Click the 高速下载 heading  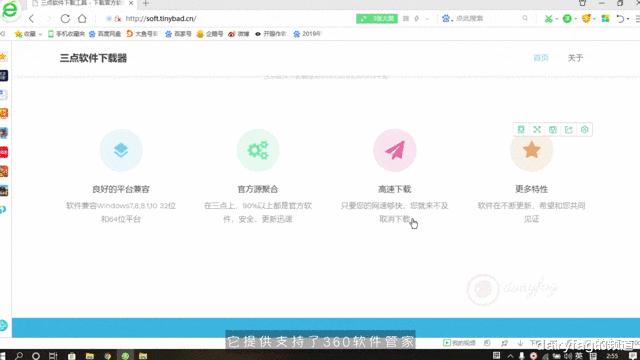coord(395,189)
